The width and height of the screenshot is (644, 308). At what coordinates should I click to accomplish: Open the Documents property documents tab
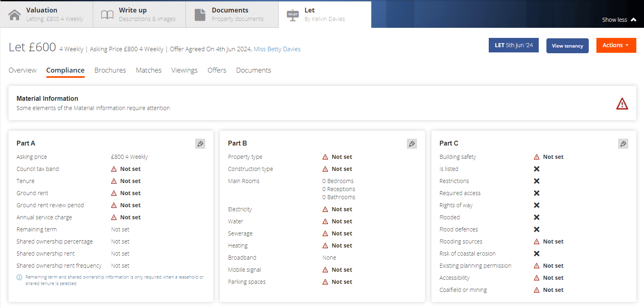(x=232, y=15)
